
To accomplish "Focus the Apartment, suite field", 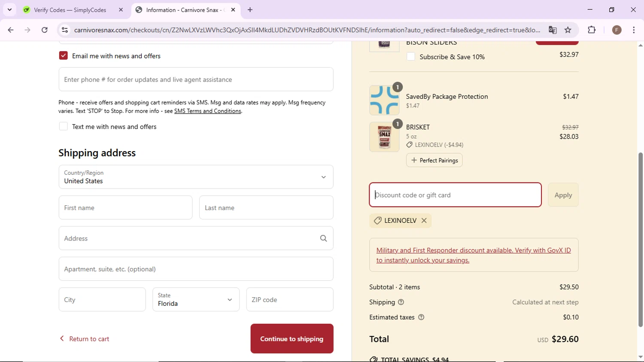I will (x=196, y=269).
